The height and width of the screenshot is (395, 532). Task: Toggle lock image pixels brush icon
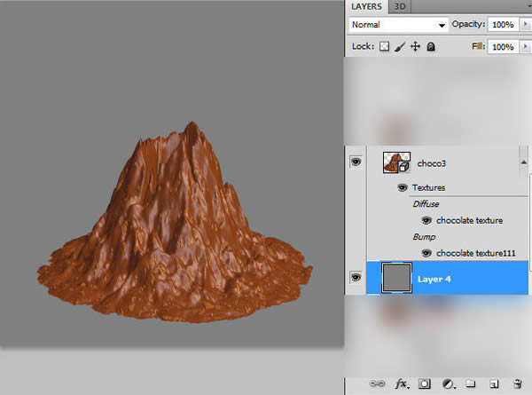[400, 46]
